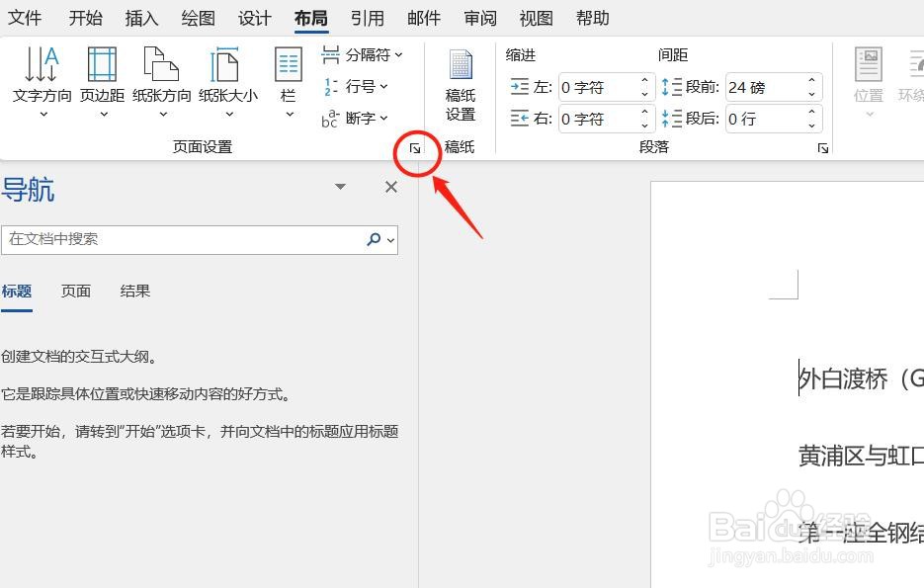The image size is (924, 588).
Task: Open the 断字 hyphenation dropdown
Action: (x=355, y=119)
